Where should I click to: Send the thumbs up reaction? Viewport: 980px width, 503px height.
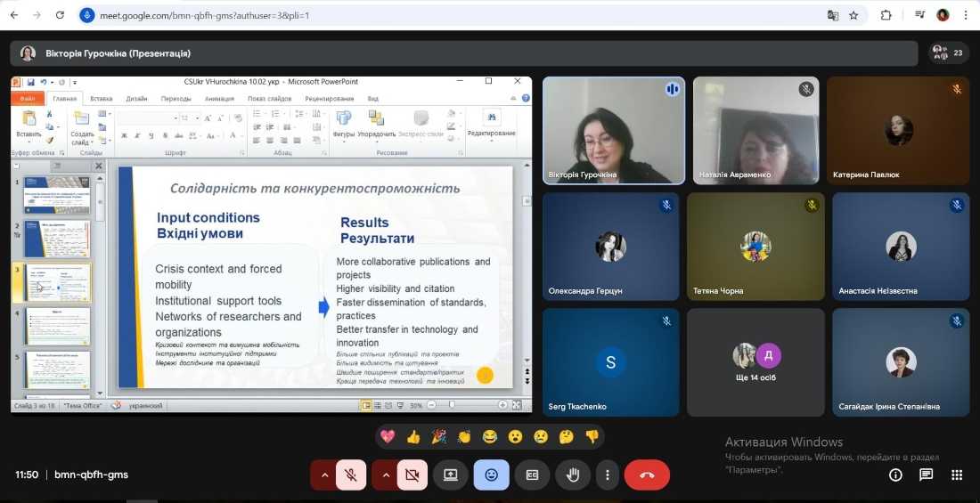click(412, 436)
